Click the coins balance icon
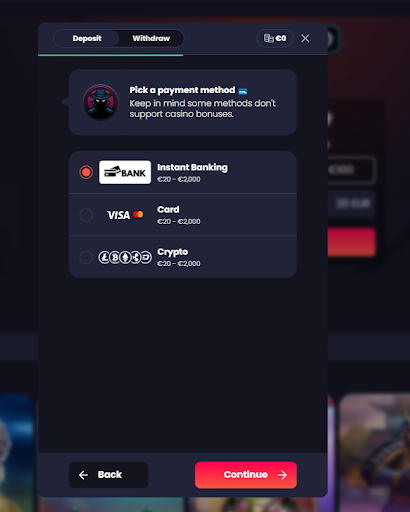Viewport: 410px width, 512px height. coord(269,38)
